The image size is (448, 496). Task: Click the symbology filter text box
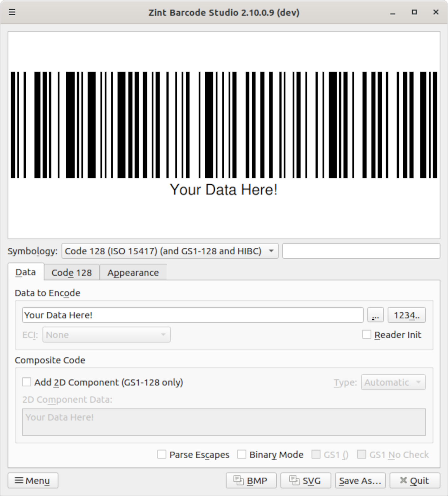coord(361,251)
